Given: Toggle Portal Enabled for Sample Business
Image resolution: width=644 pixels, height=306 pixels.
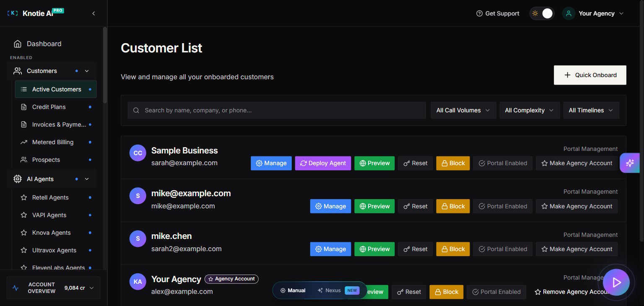Looking at the screenshot, I should (503, 163).
